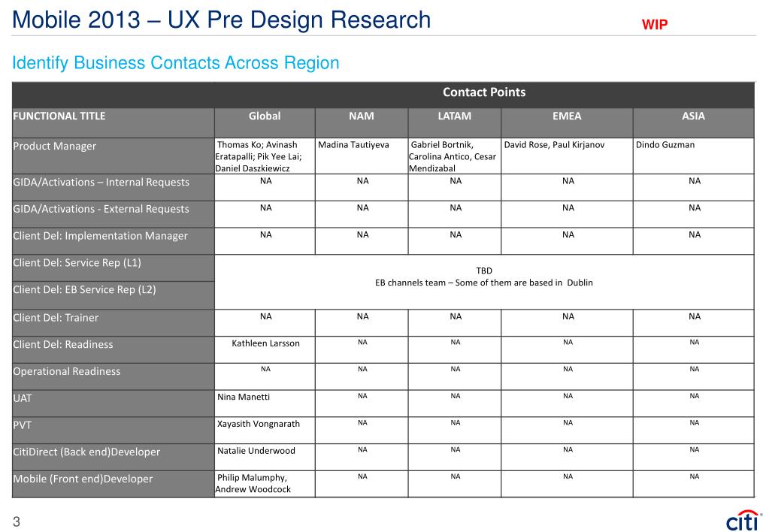
Task: Click the 'Dindo Guzman' cell
Action: click(694, 156)
